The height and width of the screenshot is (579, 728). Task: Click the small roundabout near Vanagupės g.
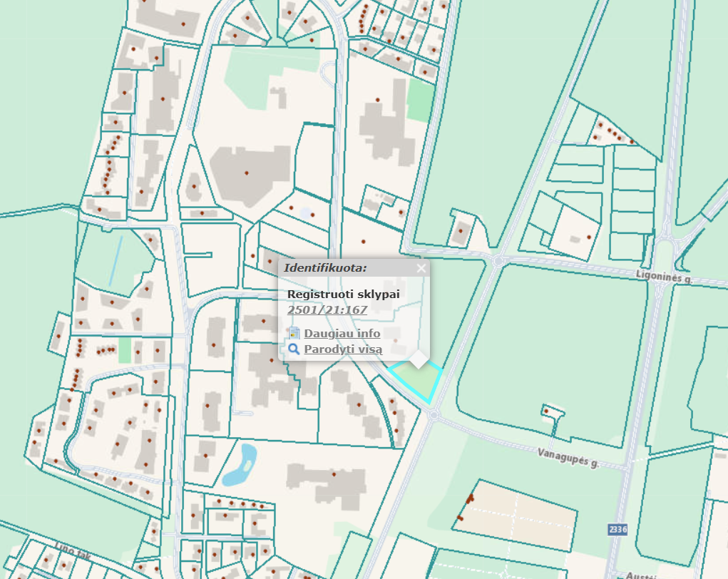[434, 414]
